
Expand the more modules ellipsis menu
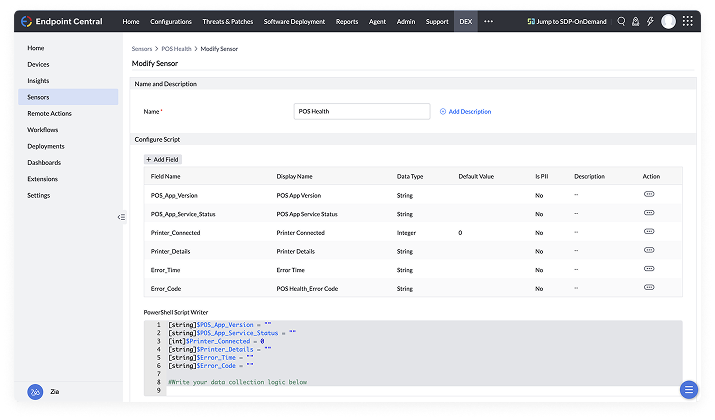(x=488, y=21)
